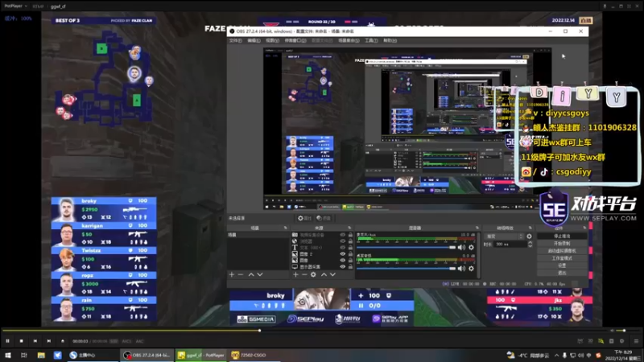This screenshot has height=362, width=644.
Task: Select the 场景 scene in scenes list
Action: coord(258,235)
